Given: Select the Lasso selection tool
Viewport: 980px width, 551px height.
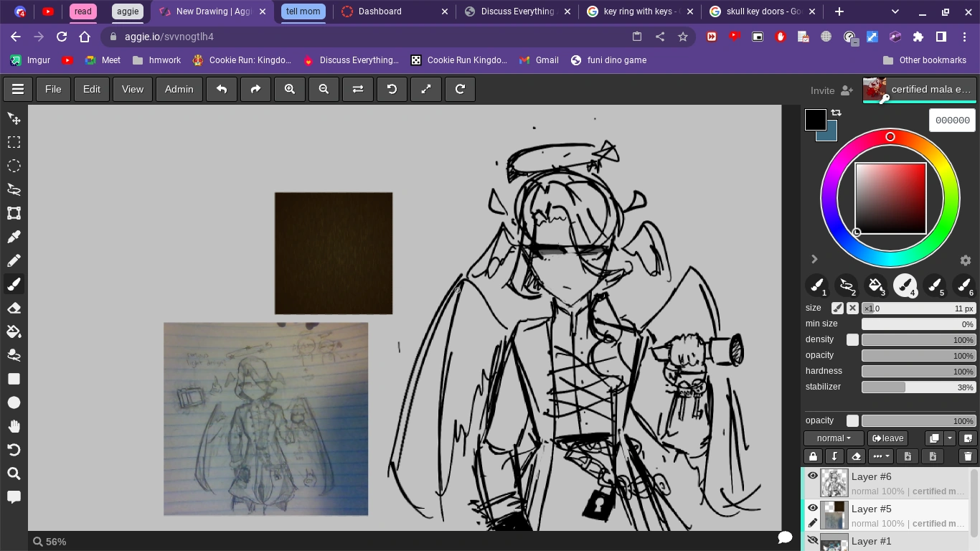Looking at the screenshot, I should point(14,189).
